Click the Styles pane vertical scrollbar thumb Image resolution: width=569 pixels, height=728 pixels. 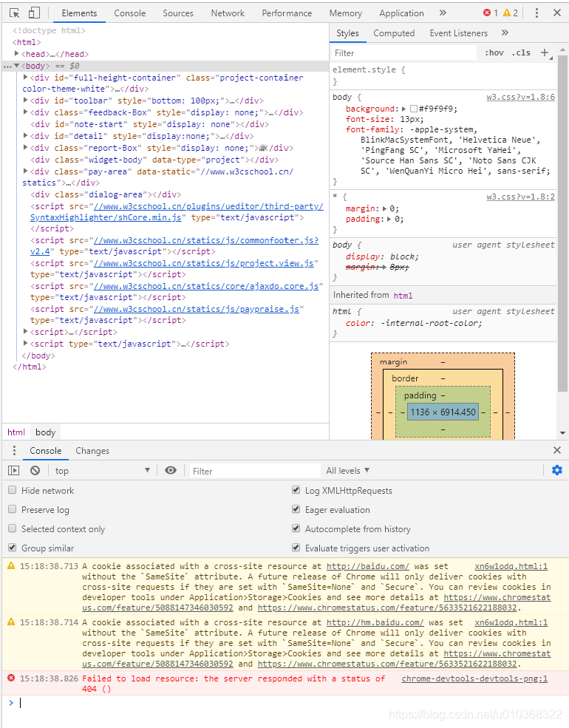[x=562, y=223]
